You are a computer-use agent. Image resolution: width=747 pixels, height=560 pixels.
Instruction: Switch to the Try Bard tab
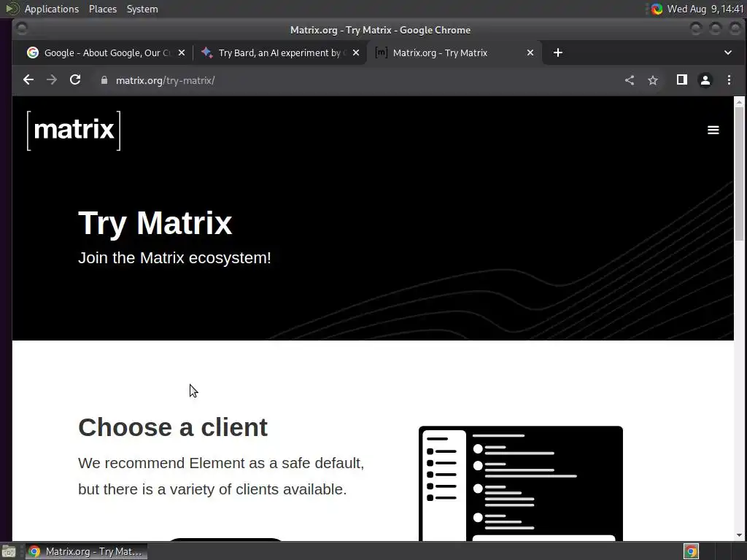click(x=280, y=52)
